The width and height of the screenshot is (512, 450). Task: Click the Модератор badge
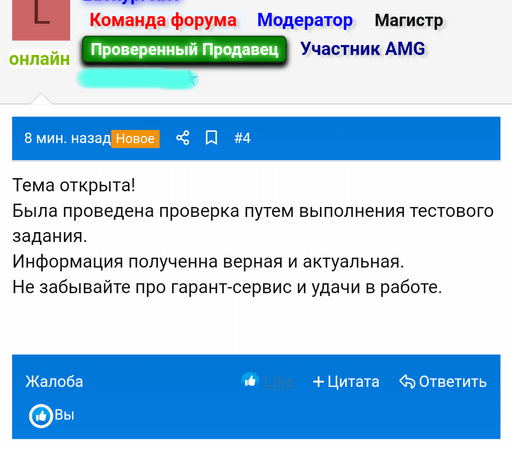305,20
